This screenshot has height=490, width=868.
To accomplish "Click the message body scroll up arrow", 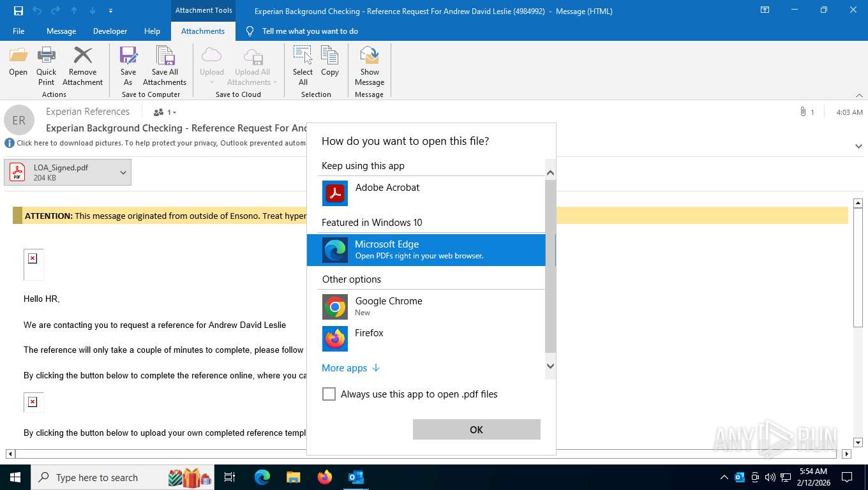I will coord(858,204).
